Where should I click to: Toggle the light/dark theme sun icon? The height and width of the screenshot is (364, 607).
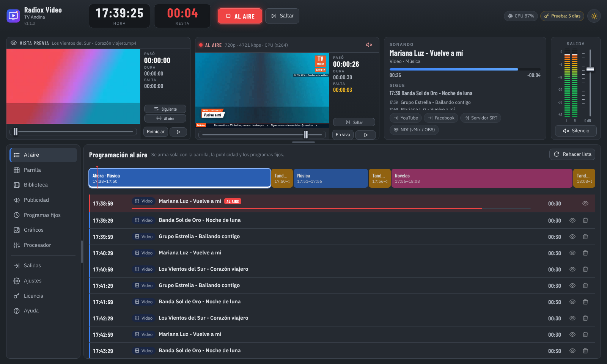(x=594, y=16)
